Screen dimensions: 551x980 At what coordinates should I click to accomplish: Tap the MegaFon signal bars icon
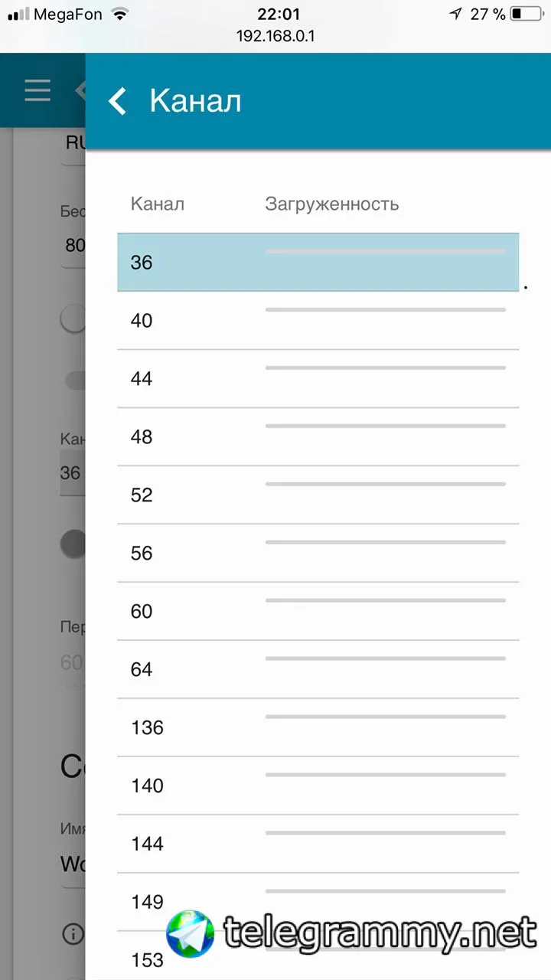coord(18,15)
